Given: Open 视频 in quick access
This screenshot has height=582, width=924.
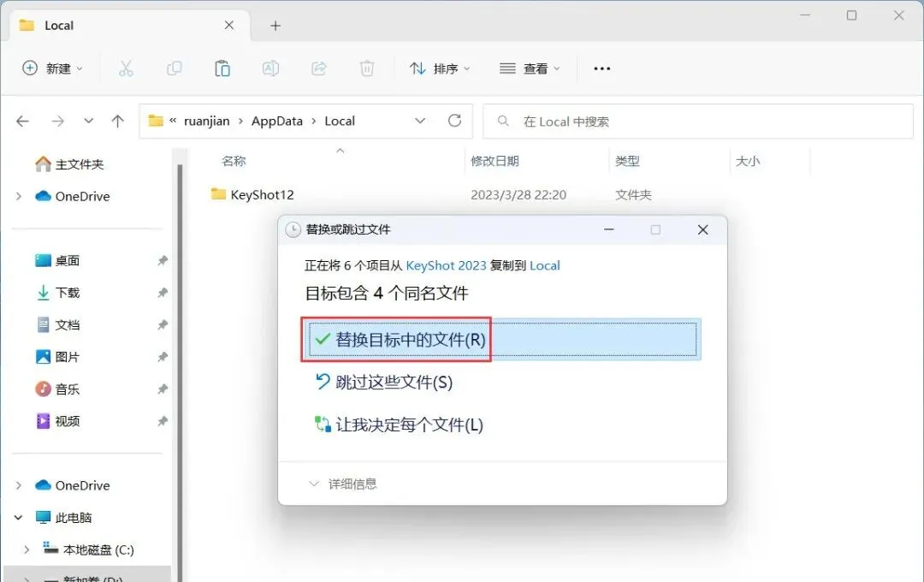Looking at the screenshot, I should pos(58,421).
